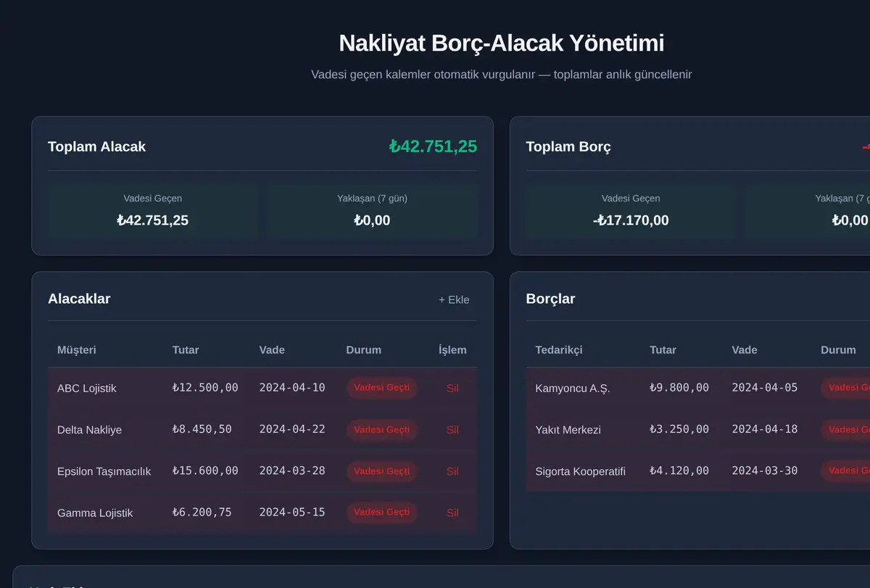Click the Tutar header in Borçlar table
870x588 pixels.
[x=663, y=349]
